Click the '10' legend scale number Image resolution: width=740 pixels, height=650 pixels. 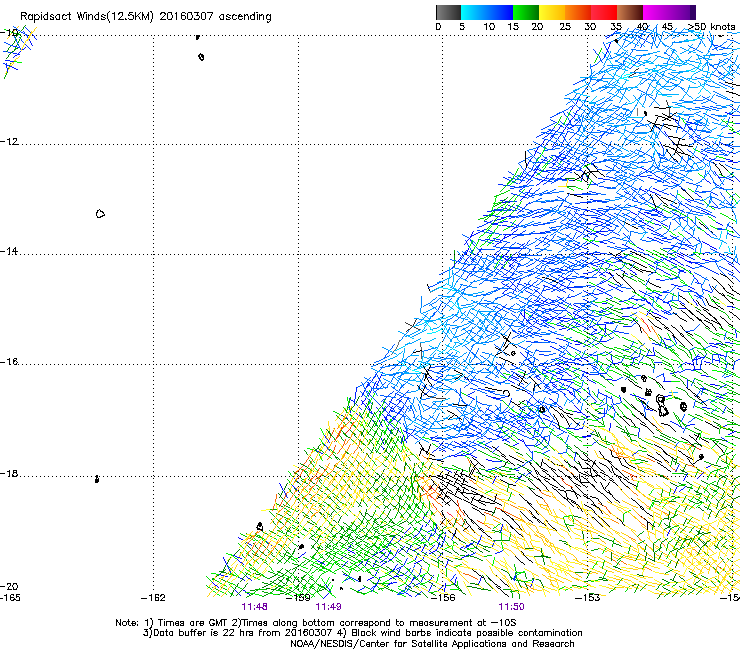[x=489, y=27]
